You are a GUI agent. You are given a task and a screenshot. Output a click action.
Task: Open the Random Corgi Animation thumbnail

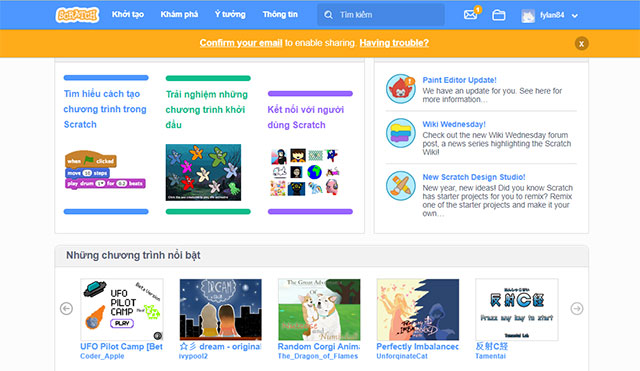click(x=319, y=309)
